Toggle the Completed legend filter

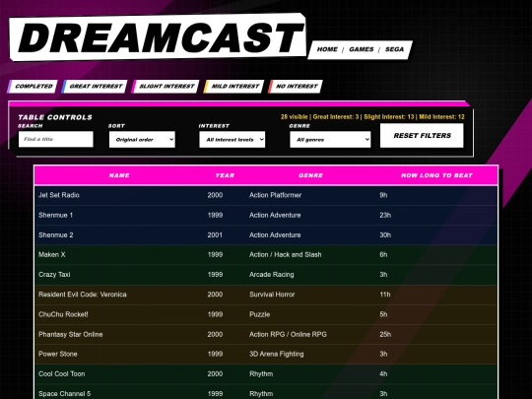(33, 86)
